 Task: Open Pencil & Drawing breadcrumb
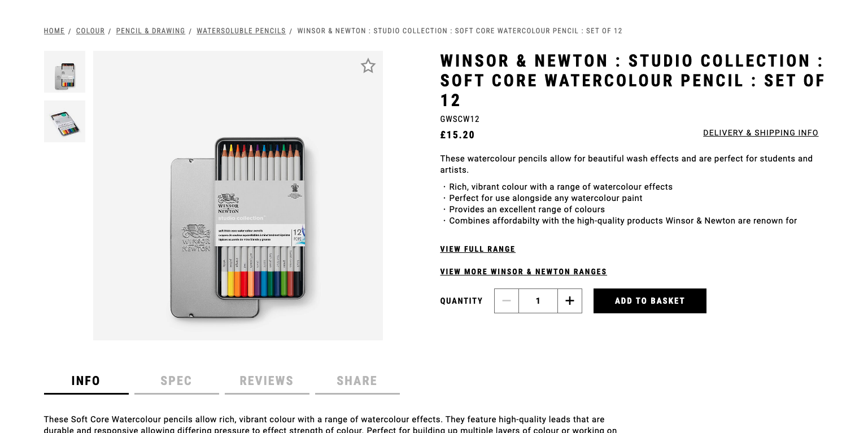click(150, 31)
